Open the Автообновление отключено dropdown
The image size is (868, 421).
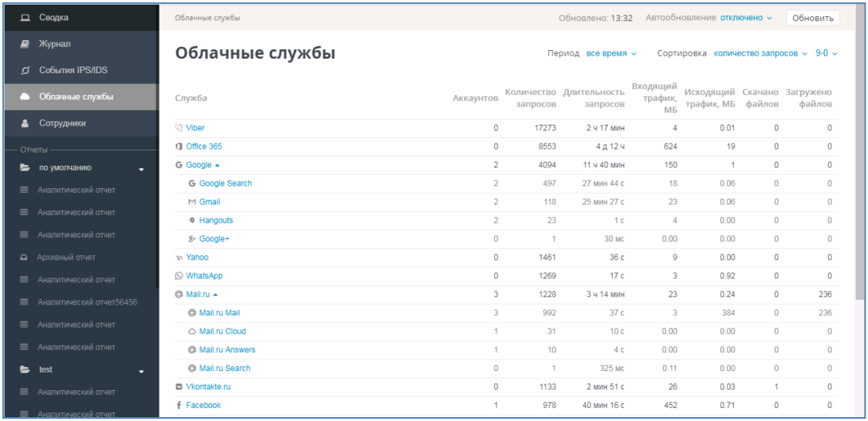click(745, 18)
